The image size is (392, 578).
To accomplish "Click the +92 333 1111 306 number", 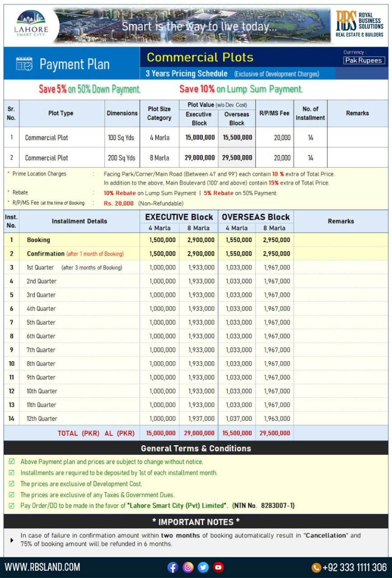I will [x=355, y=568].
